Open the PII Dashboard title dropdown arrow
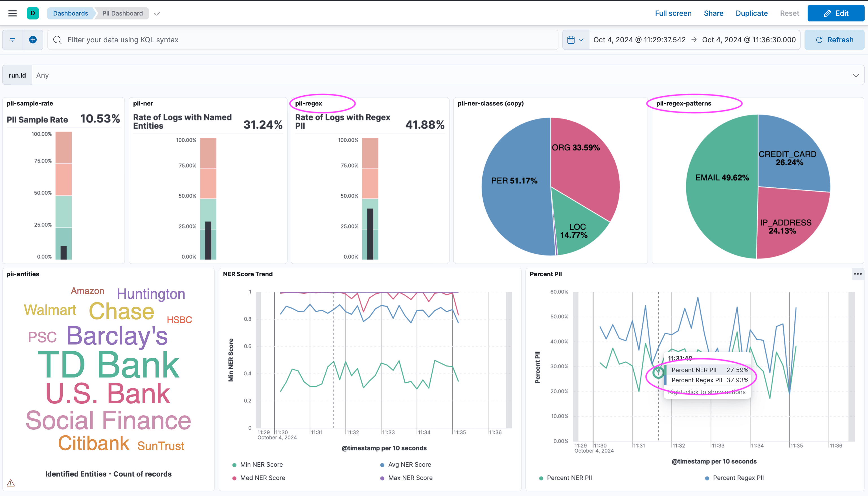The image size is (868, 496). click(157, 14)
